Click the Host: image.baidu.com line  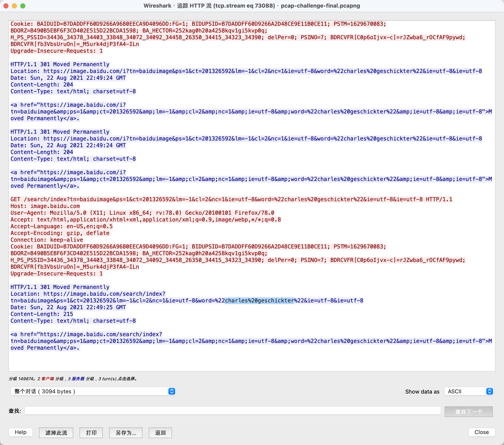(x=45, y=206)
